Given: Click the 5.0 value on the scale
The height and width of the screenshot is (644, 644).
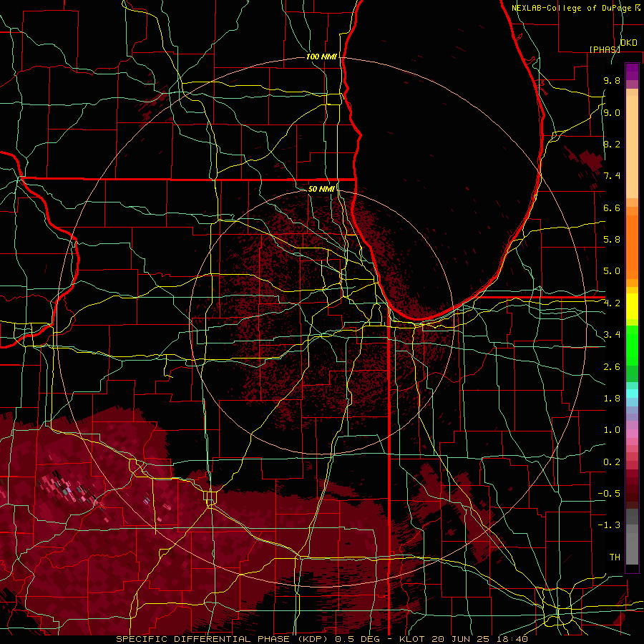Looking at the screenshot, I should [x=612, y=271].
